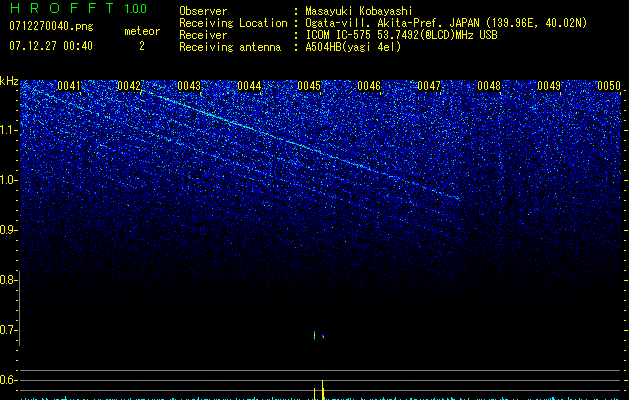This screenshot has height=400, width=629.
Task: Click the 0.8 kHz axis label
Action: [8, 280]
